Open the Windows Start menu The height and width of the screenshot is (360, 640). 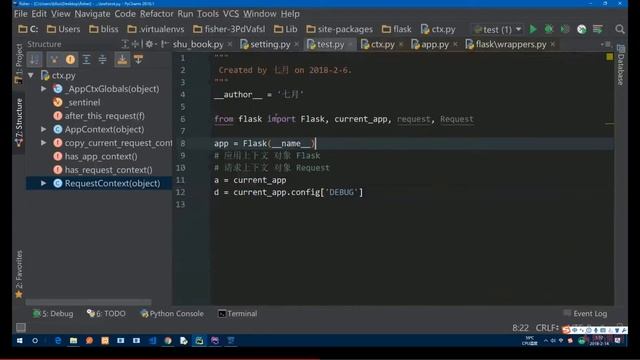(19, 340)
